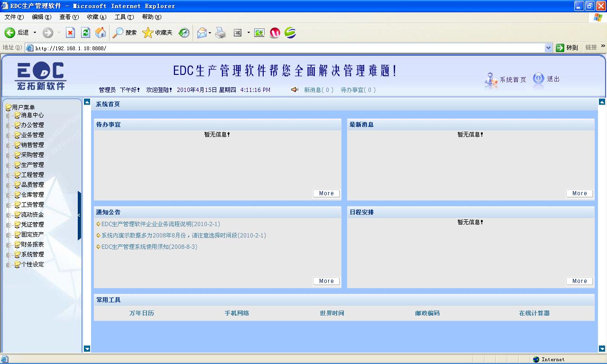
Task: Click the Internet icon in status bar
Action: coord(535,359)
